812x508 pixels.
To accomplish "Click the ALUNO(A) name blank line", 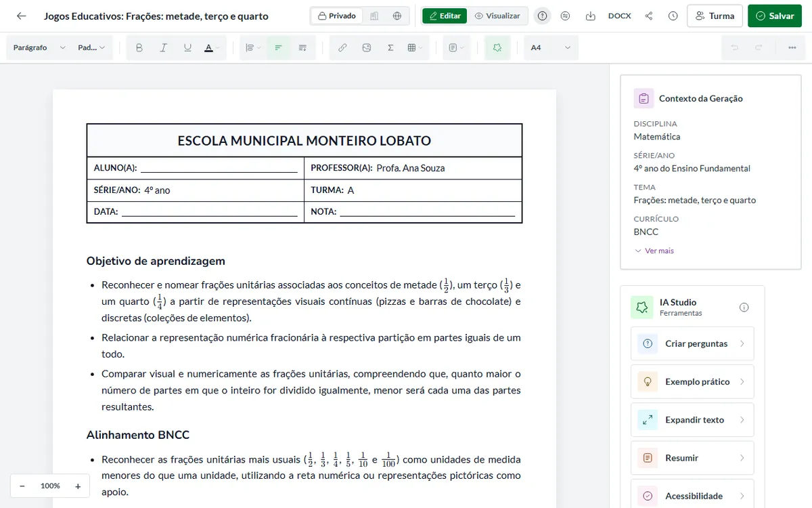I will [x=219, y=168].
